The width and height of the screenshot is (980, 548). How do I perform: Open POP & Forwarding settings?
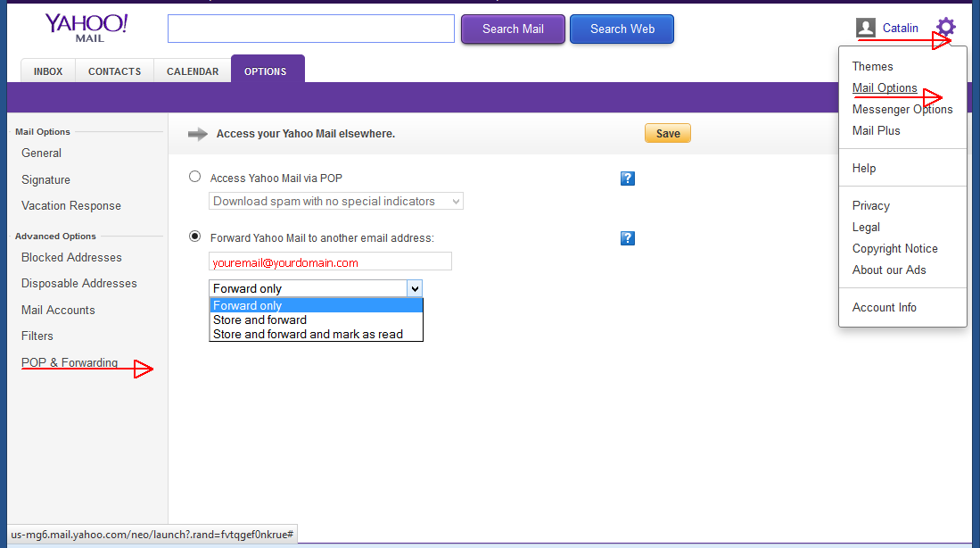coord(70,362)
